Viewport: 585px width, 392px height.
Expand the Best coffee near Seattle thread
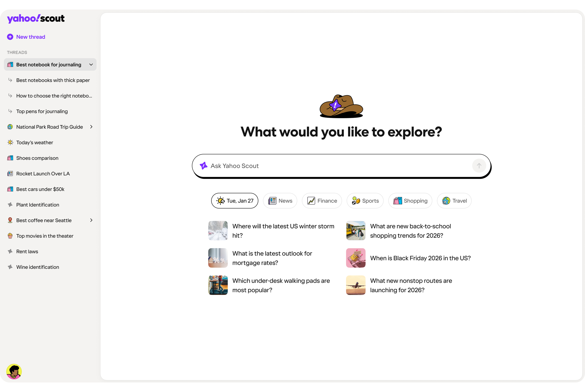click(91, 220)
